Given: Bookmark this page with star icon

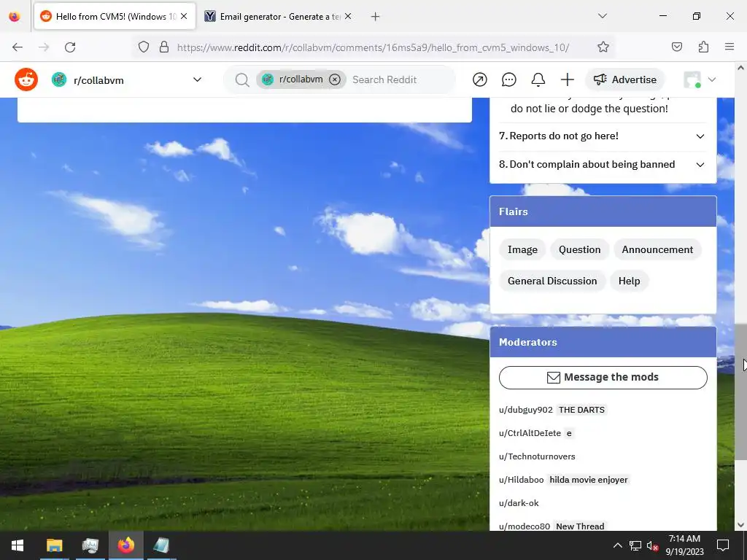Looking at the screenshot, I should coord(603,47).
